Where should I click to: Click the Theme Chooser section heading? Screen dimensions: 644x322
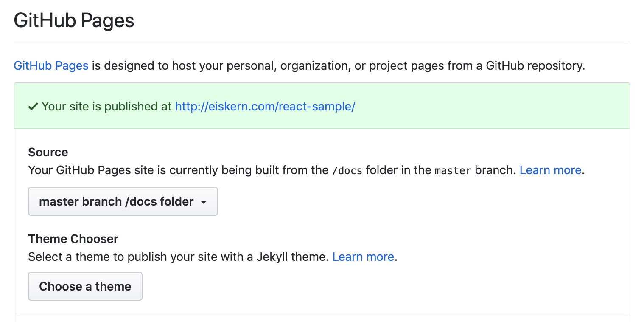click(73, 239)
